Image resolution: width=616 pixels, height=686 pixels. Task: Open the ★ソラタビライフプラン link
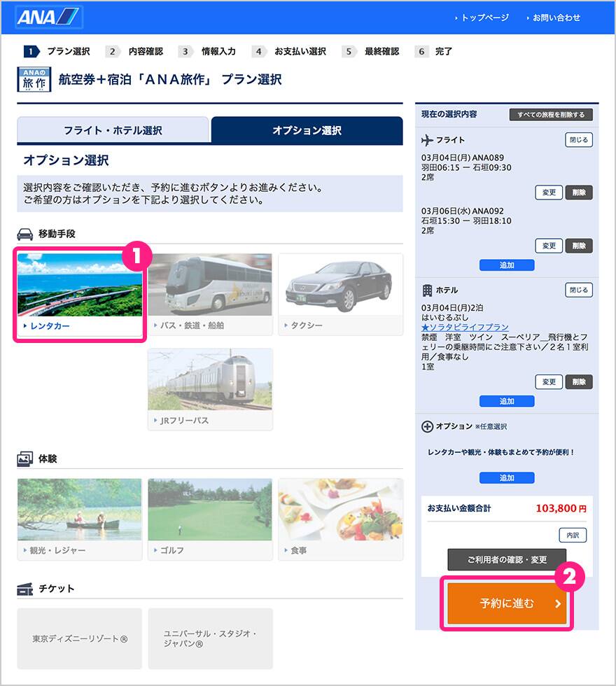pyautogui.click(x=465, y=327)
